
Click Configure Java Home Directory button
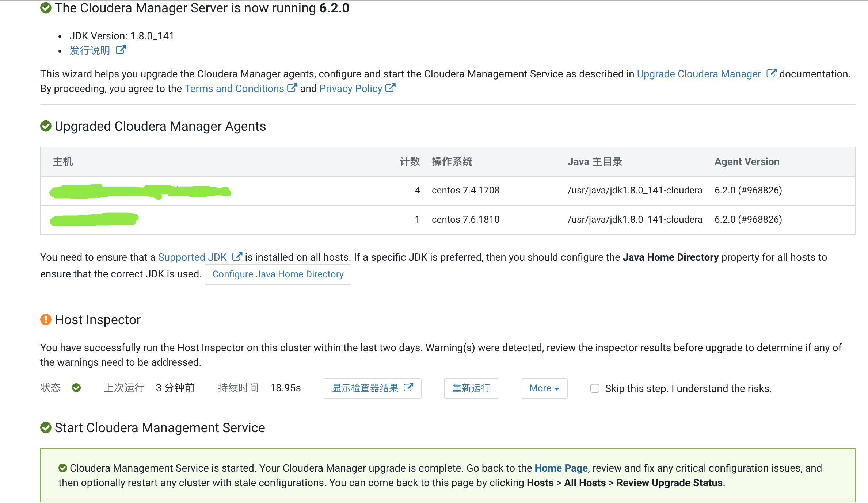coord(278,274)
